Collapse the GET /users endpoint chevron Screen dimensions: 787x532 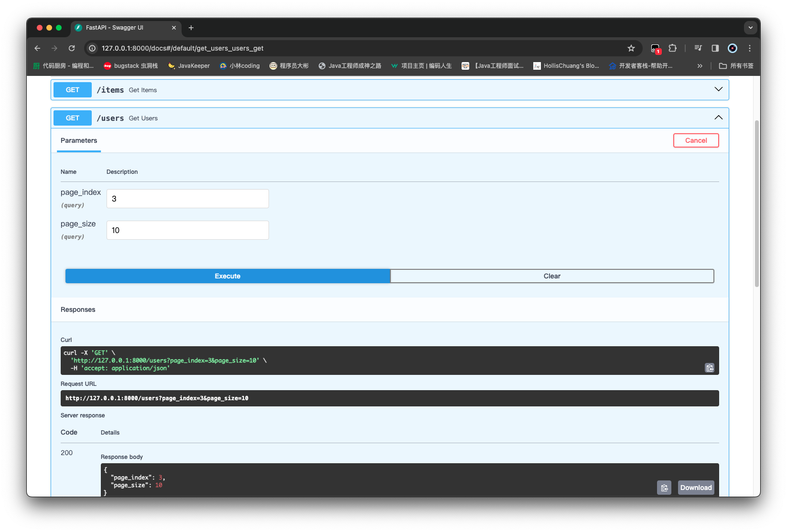[718, 117]
